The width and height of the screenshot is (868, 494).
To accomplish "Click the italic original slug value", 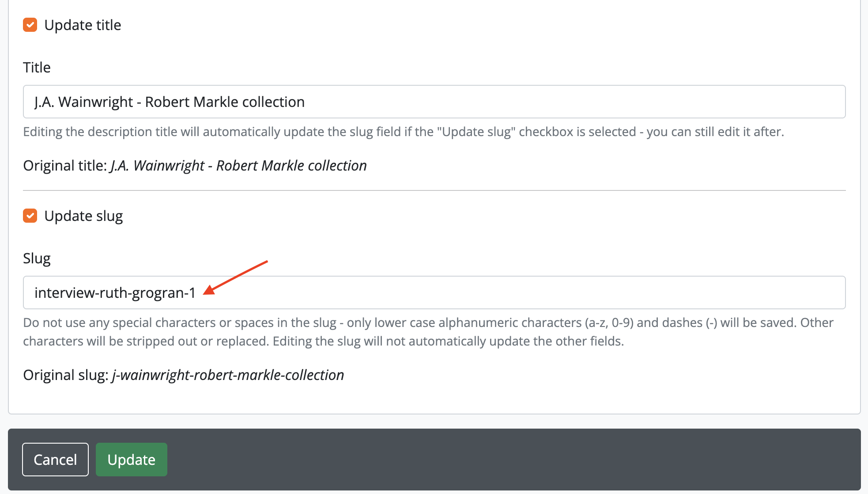I will click(x=228, y=375).
